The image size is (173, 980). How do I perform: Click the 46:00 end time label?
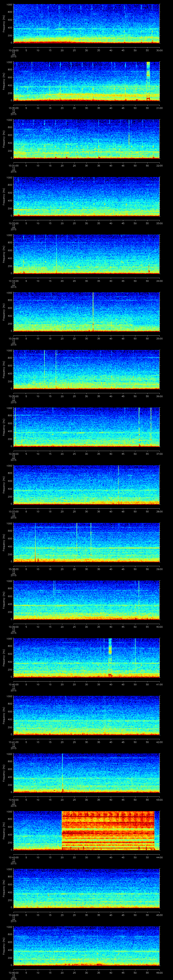[159, 972]
